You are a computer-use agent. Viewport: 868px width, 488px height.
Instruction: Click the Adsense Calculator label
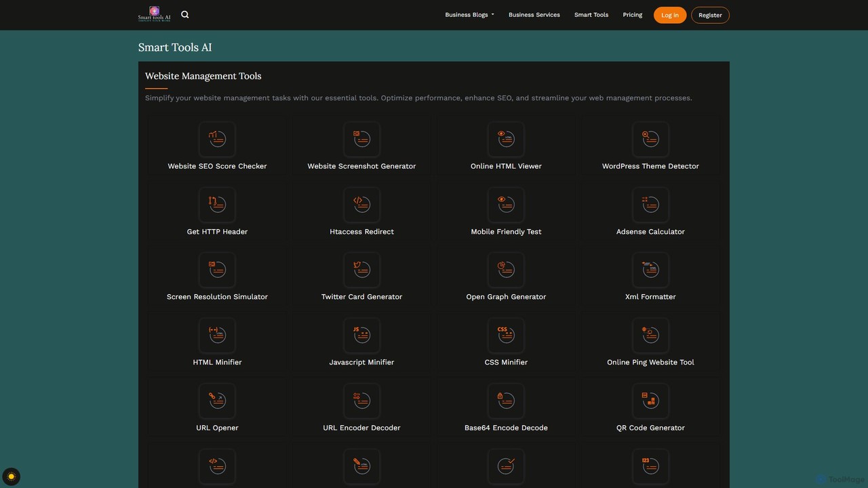650,232
